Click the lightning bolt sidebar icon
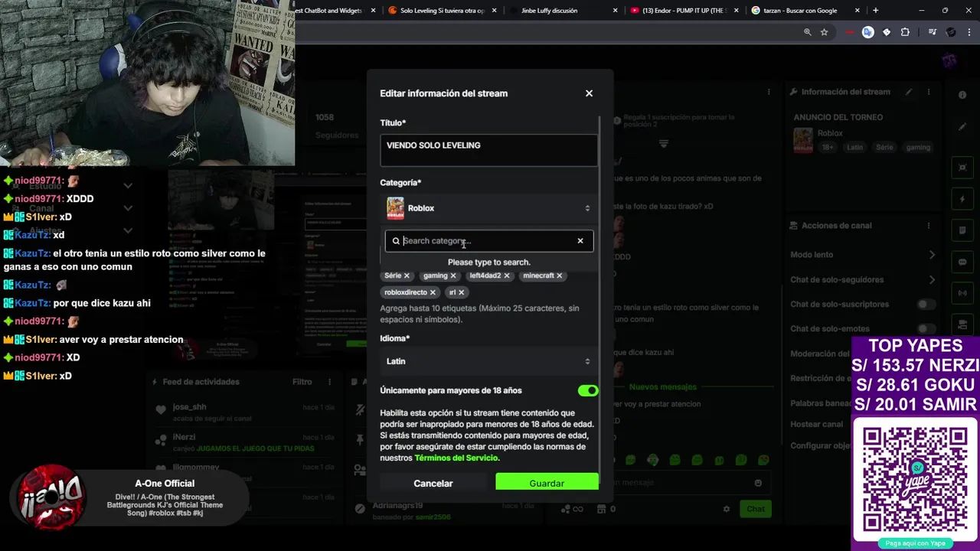 tap(962, 199)
